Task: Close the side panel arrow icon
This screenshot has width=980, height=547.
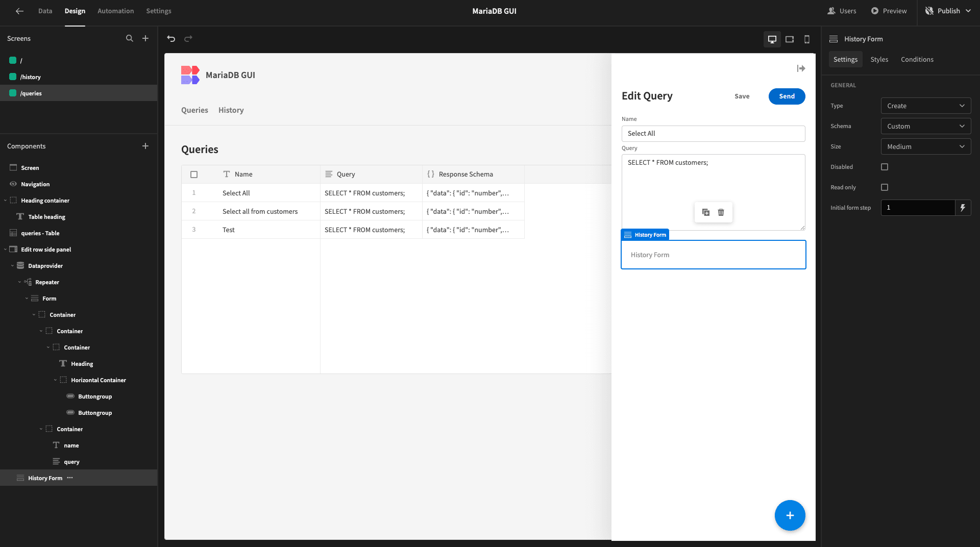Action: click(801, 68)
